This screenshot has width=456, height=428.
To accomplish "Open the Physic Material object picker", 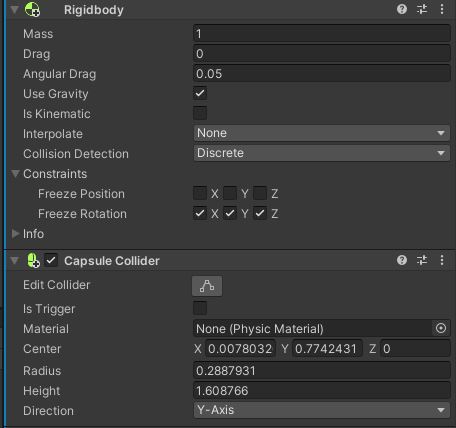I will pyautogui.click(x=441, y=328).
